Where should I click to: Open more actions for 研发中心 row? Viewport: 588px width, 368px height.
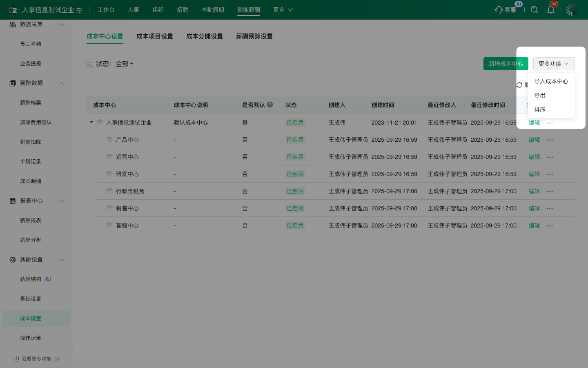[x=550, y=174]
